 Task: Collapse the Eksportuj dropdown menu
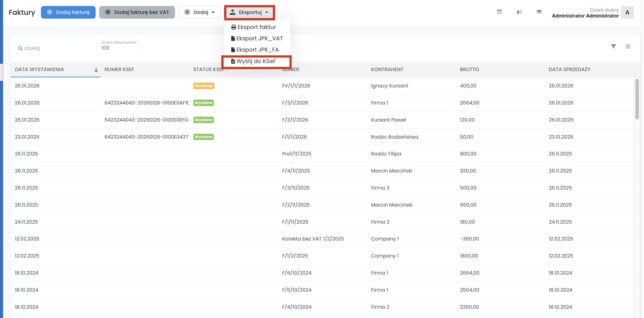[x=249, y=12]
